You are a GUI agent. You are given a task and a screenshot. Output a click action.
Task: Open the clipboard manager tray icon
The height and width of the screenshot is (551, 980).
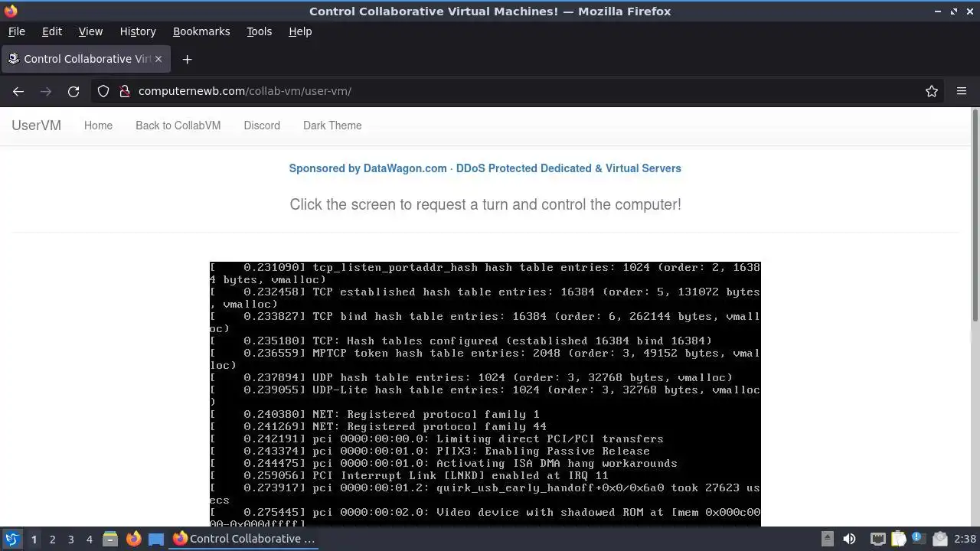pyautogui.click(x=899, y=539)
